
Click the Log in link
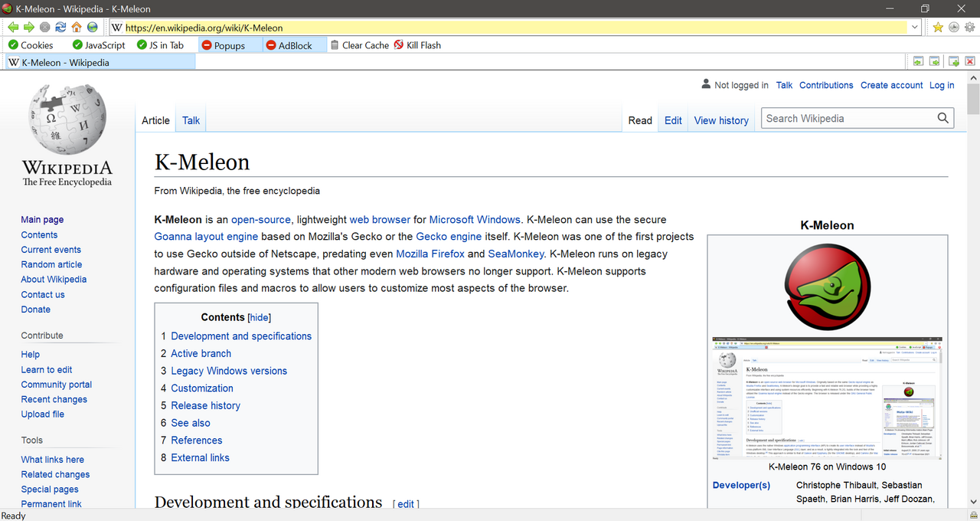pos(942,85)
